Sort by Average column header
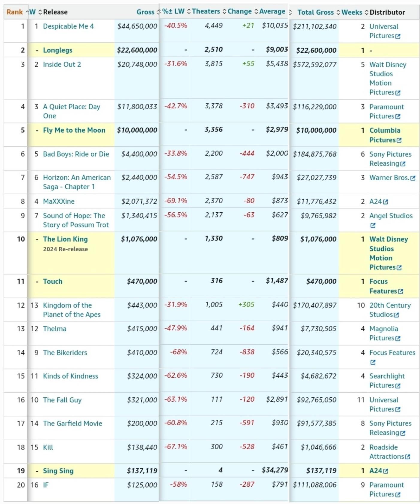This screenshot has width=420, height=504. pos(272,11)
